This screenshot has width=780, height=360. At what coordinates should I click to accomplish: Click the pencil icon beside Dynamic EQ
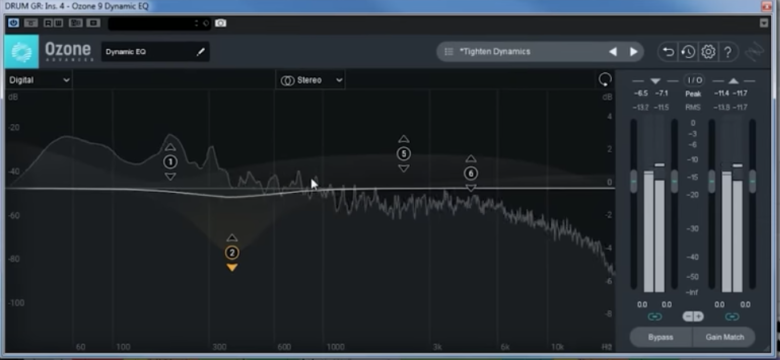point(200,52)
